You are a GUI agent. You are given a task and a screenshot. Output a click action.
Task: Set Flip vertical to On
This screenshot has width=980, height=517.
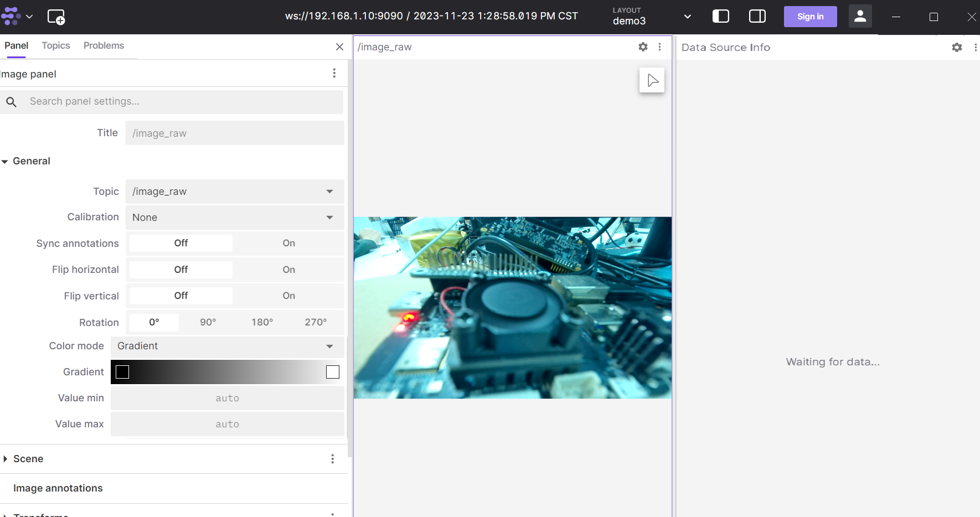(288, 296)
